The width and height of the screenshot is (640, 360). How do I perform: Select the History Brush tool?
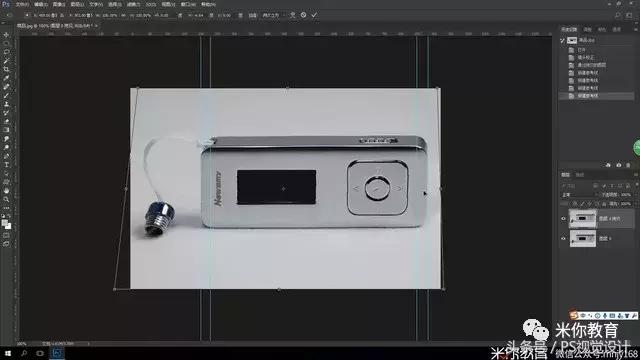click(x=6, y=113)
